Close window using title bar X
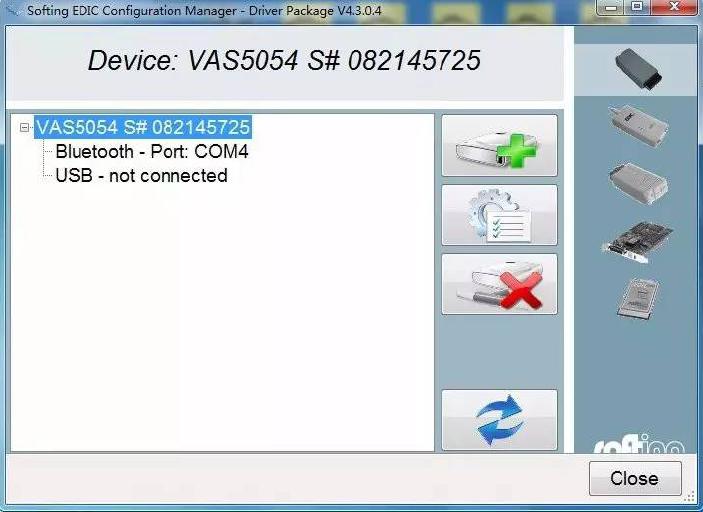This screenshot has height=512, width=703. coord(674,7)
